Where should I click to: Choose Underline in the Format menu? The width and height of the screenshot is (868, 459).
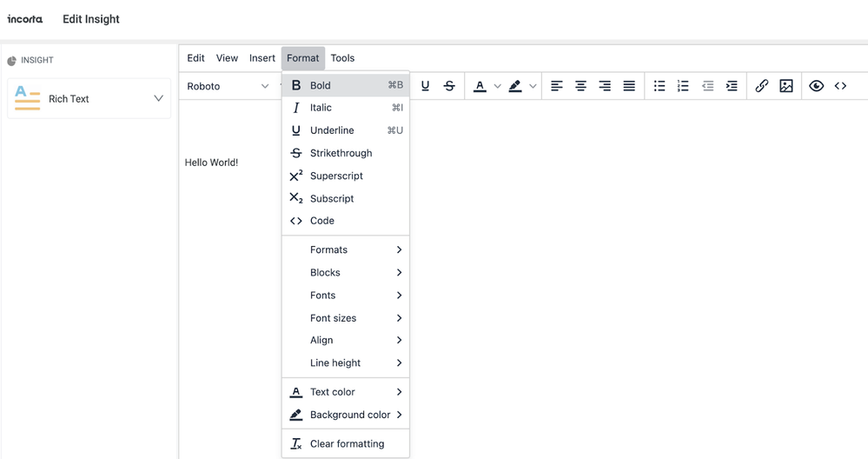tap(346, 130)
